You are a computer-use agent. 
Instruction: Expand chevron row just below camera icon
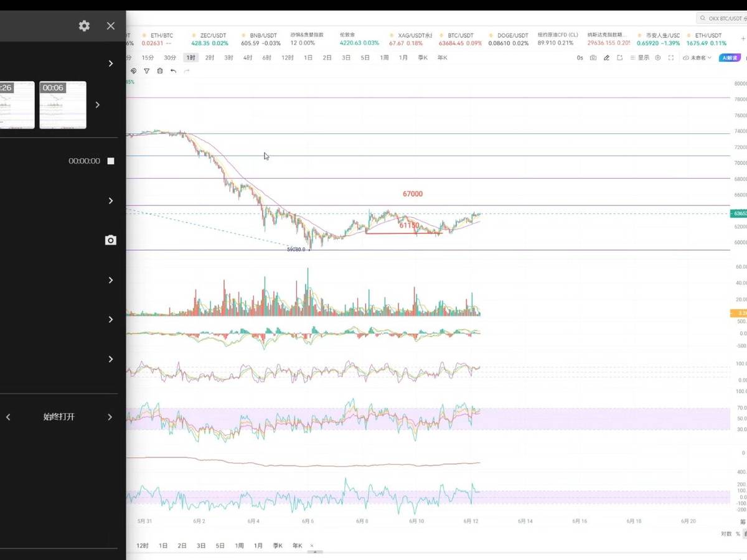coord(111,280)
